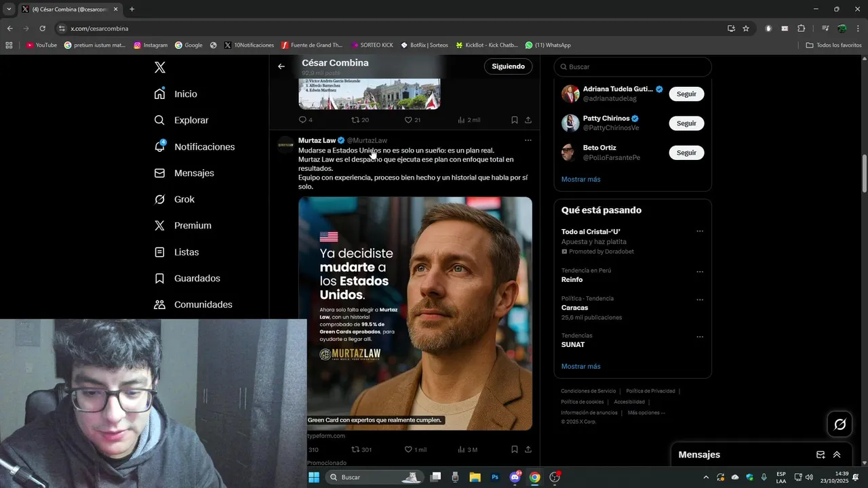Open Política de cookies link
868x488 pixels.
coord(582,402)
